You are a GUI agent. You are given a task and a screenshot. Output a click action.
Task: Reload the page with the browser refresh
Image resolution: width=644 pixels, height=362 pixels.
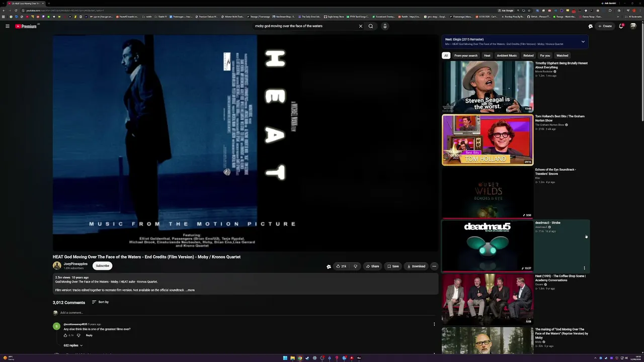pos(16,10)
